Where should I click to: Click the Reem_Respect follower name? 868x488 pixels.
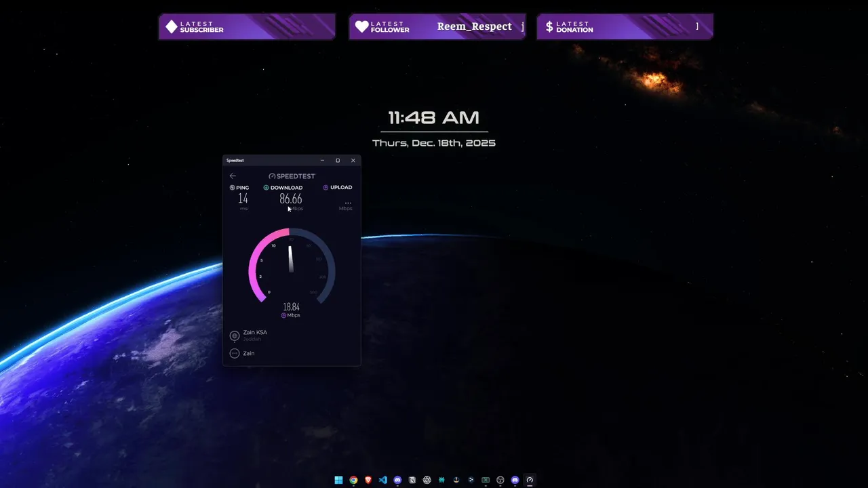tap(475, 26)
